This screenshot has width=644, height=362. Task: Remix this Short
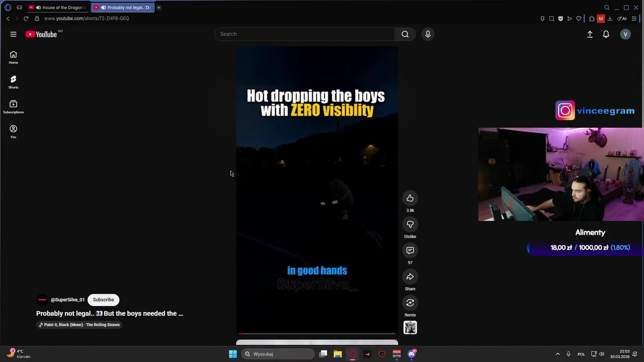410,303
